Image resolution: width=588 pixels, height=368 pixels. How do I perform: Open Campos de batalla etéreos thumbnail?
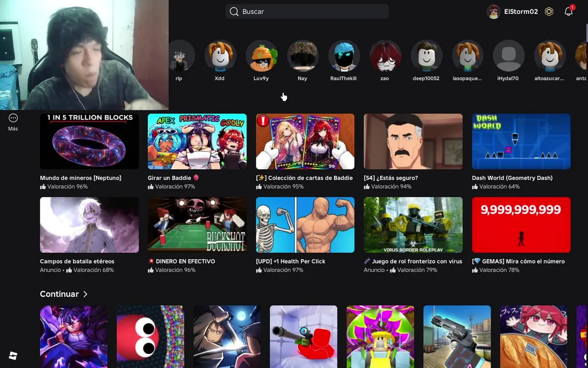click(89, 224)
